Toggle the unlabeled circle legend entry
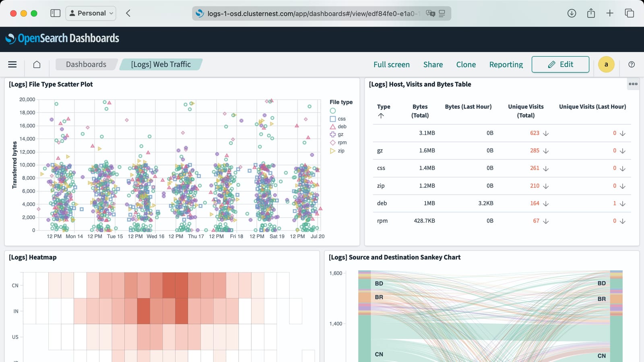The width and height of the screenshot is (644, 362). [333, 111]
